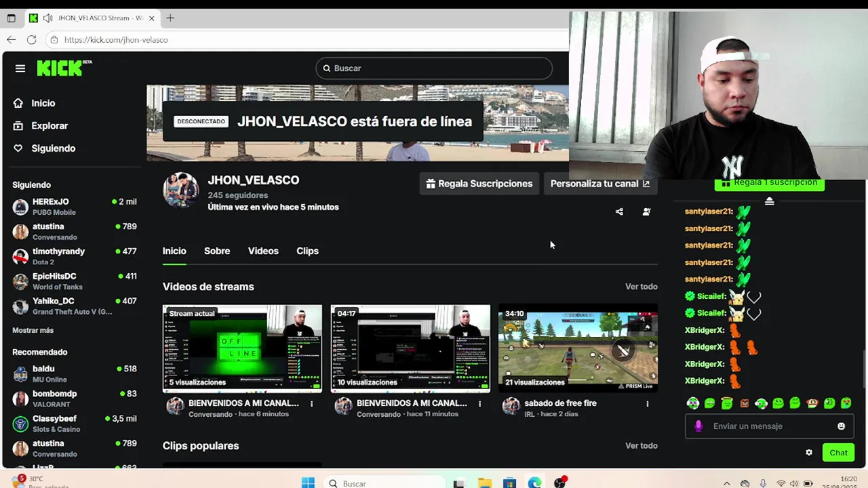Open the Stream actual video thumbnail
This screenshot has width=868, height=488.
point(242,348)
